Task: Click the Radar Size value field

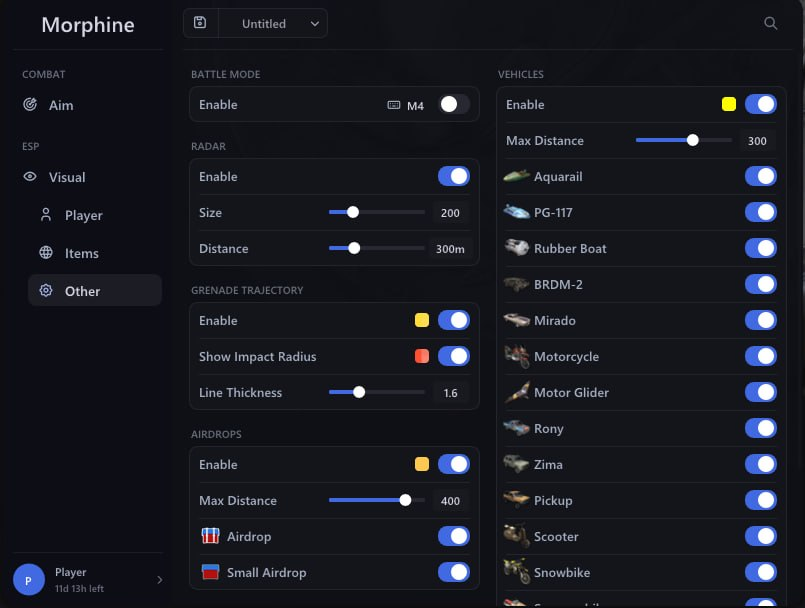Action: pos(450,213)
